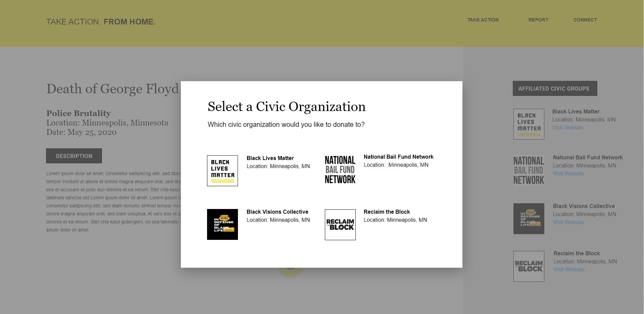Visit Website for Reclaim the Block
Viewport: 644px width, 314px height.
[569, 270]
